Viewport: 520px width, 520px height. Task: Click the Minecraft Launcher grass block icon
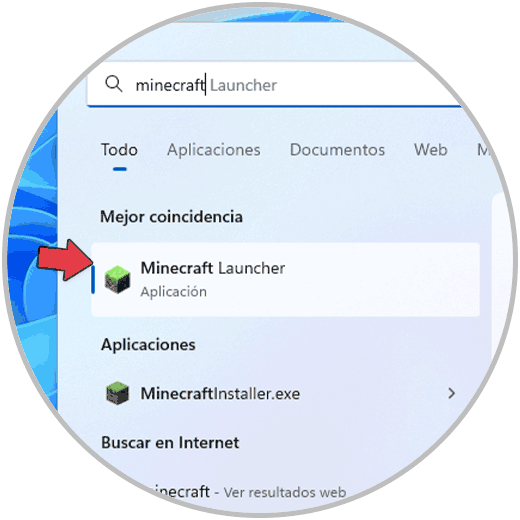tap(117, 279)
